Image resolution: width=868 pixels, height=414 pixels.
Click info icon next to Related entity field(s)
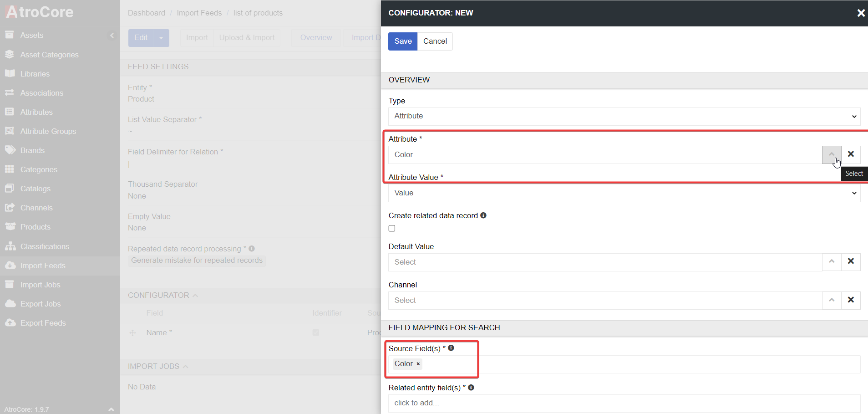coord(471,388)
